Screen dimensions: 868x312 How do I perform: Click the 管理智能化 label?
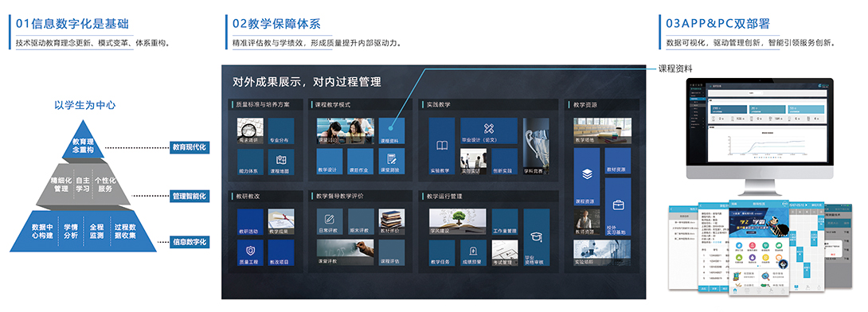[x=189, y=196]
